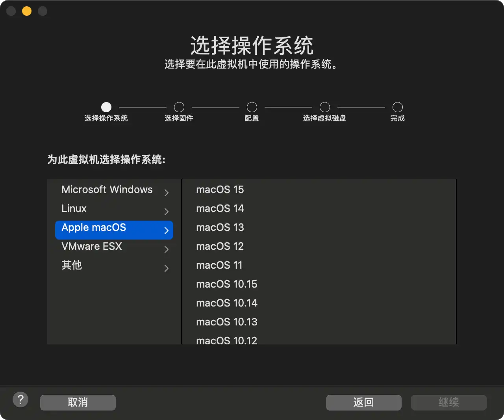
Task: Open the help question mark button
Action: pyautogui.click(x=20, y=400)
